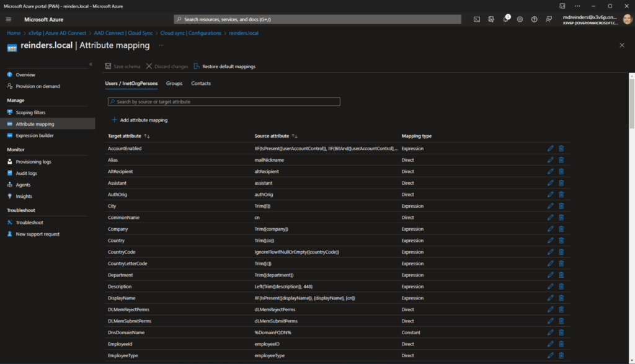Click Add attribute mapping
635x364 pixels.
[x=140, y=120]
